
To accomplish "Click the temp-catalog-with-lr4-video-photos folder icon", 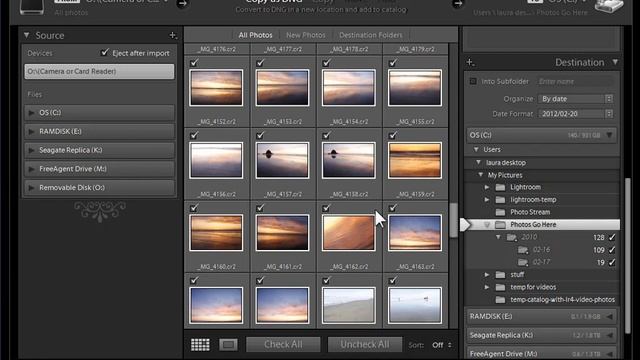I will point(500,300).
